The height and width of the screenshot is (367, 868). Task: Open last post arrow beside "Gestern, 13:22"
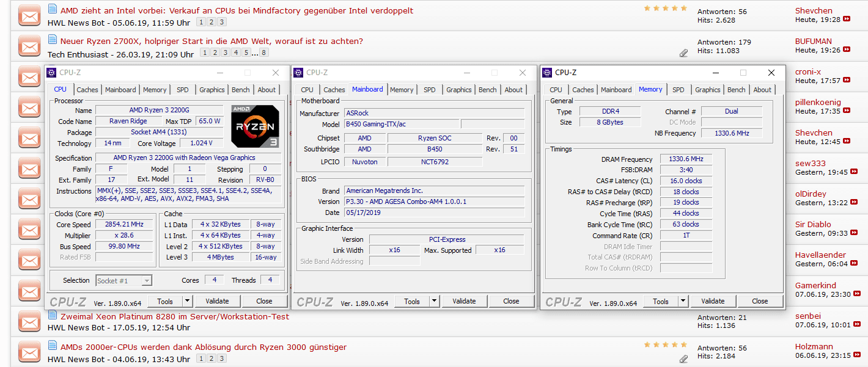coord(854,203)
